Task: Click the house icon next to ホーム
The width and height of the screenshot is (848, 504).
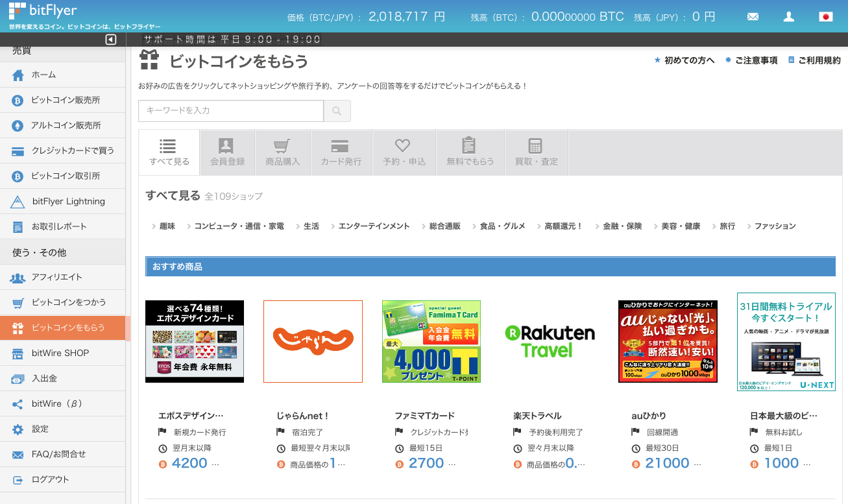Action: coord(18,75)
